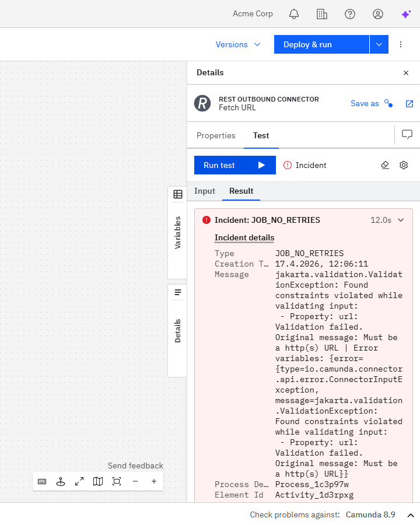Click the Incident details heading
The height and width of the screenshot is (525, 420).
(244, 238)
